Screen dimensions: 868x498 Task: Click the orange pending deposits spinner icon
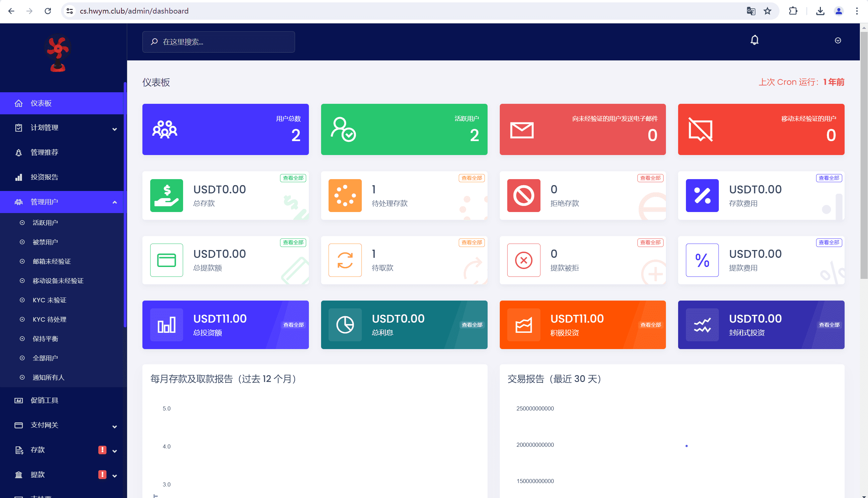point(345,195)
